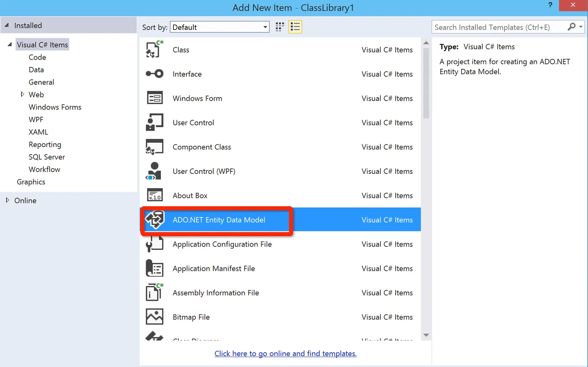
Task: Click the Search Installed Templates field
Action: [x=500, y=27]
